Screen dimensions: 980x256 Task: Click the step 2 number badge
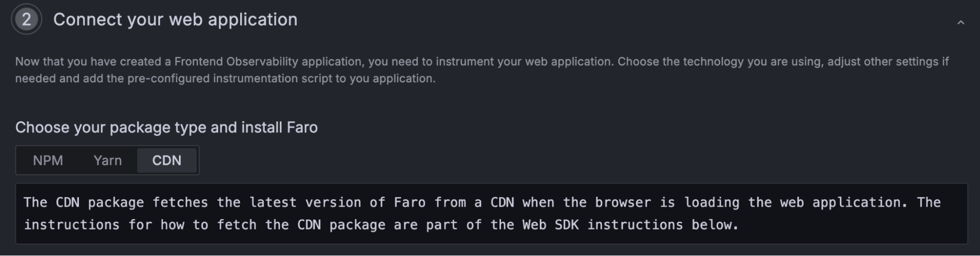point(26,20)
